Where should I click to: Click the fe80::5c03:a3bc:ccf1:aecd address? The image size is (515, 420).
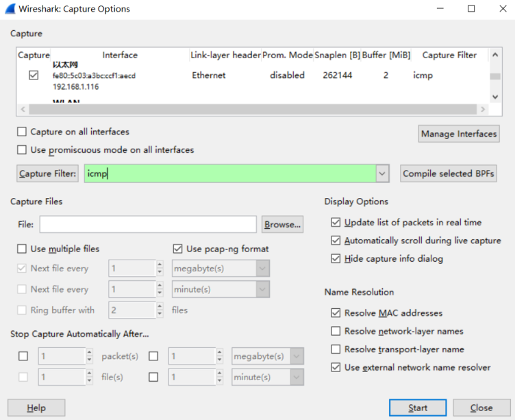(94, 75)
